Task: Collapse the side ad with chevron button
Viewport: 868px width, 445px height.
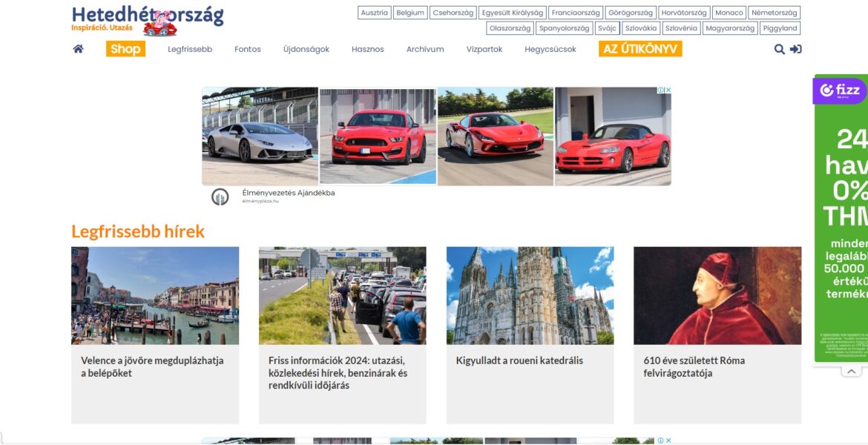Action: click(852, 371)
